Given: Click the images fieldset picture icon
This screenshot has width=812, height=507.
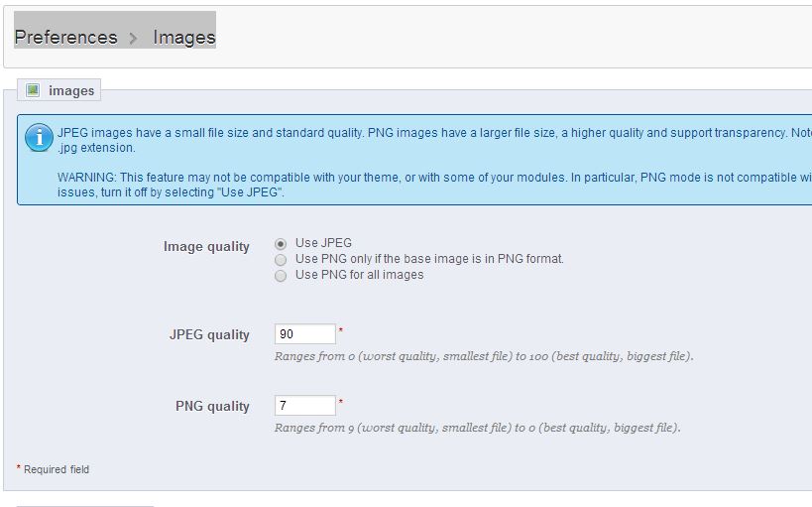Looking at the screenshot, I should click(33, 90).
